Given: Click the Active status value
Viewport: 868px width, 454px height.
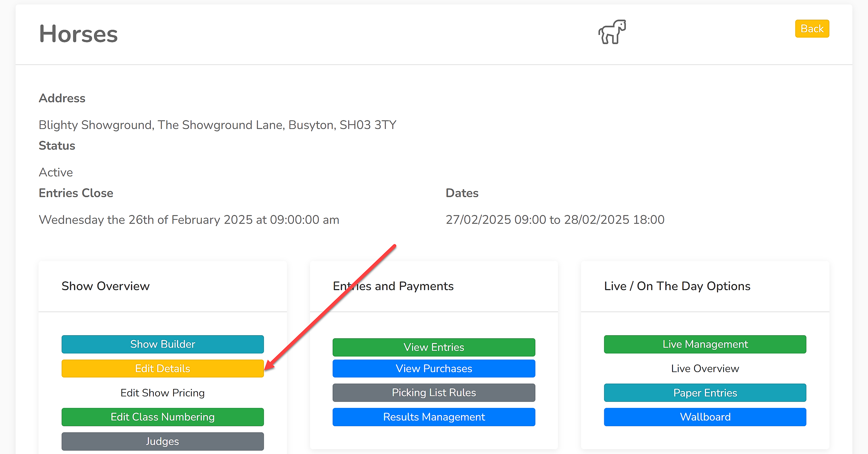Looking at the screenshot, I should [x=56, y=172].
